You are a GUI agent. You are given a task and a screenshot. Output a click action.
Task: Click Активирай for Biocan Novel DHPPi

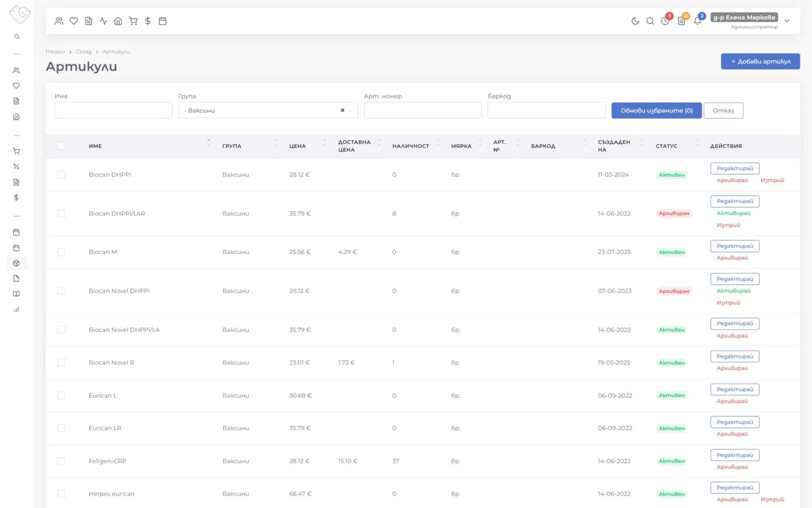[x=733, y=291]
